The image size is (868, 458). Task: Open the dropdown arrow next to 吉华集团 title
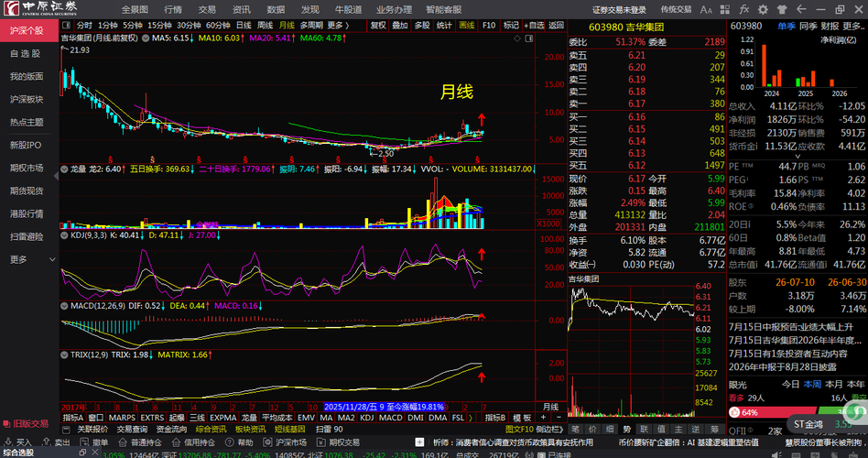145,38
